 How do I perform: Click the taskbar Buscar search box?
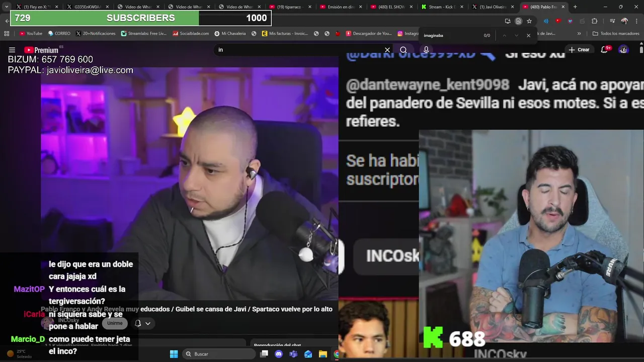click(218, 354)
